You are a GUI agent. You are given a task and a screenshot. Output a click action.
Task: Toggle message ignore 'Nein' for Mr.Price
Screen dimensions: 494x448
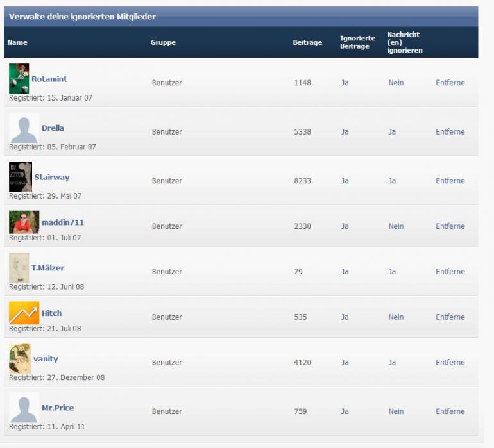(x=396, y=411)
